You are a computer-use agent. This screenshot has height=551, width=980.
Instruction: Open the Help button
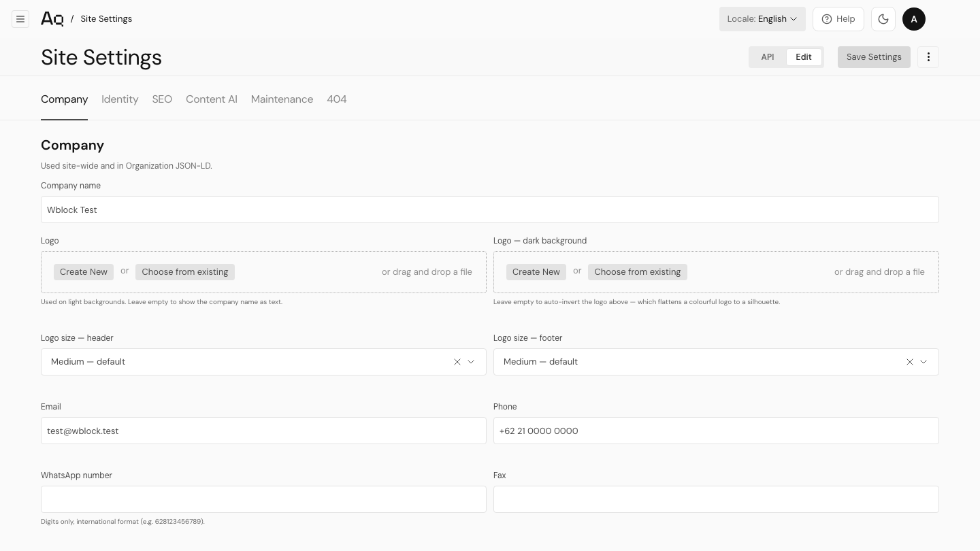[838, 19]
